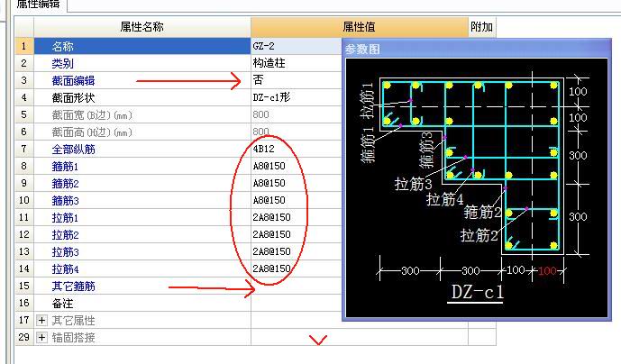This screenshot has width=621, height=364.
Task: Select the 拉筋1 property name
Action: click(65, 217)
